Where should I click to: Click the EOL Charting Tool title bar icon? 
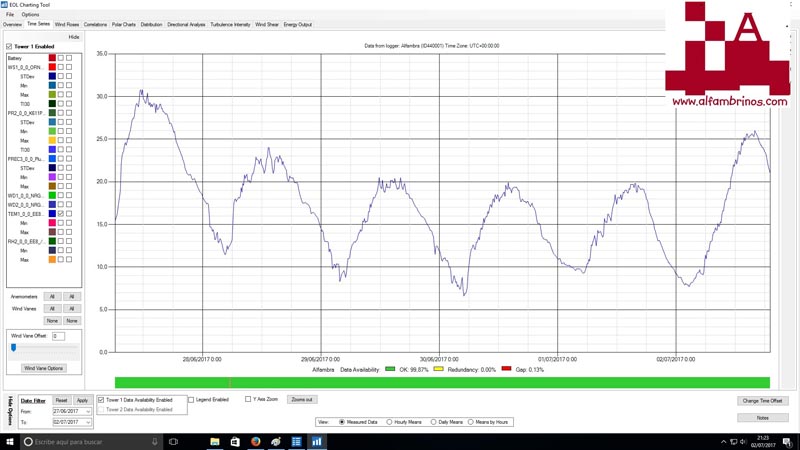click(5, 5)
